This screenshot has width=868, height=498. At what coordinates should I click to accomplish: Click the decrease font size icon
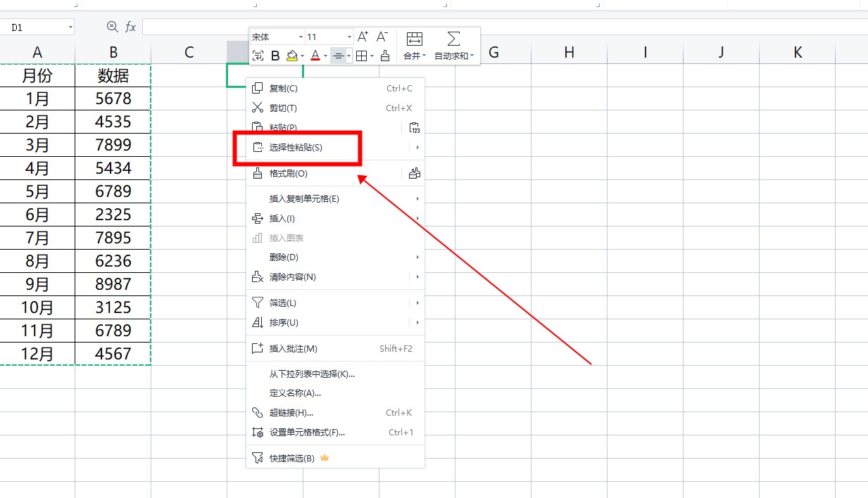pyautogui.click(x=382, y=37)
